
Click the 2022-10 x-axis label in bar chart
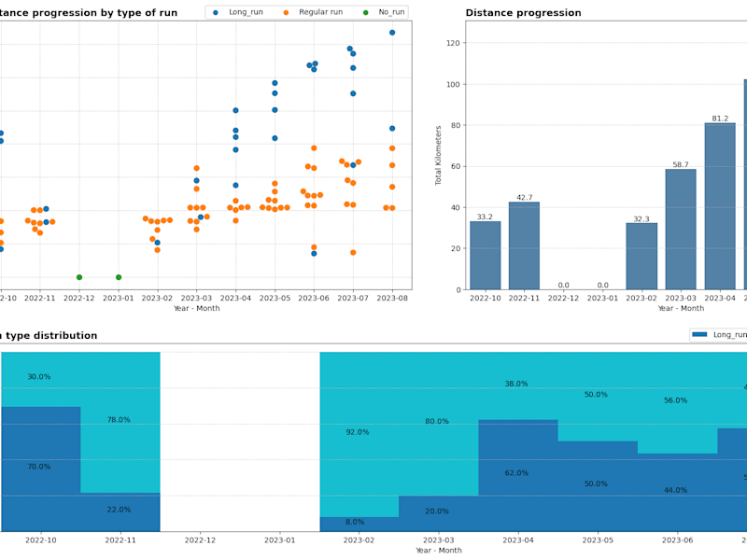485,298
